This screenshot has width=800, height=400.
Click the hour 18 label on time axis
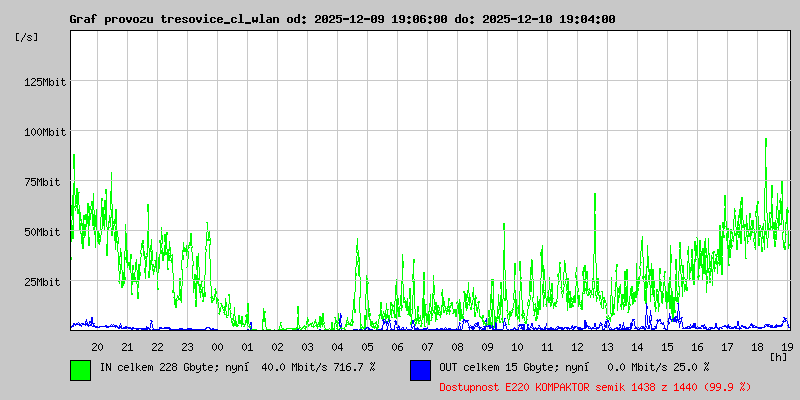point(757,347)
